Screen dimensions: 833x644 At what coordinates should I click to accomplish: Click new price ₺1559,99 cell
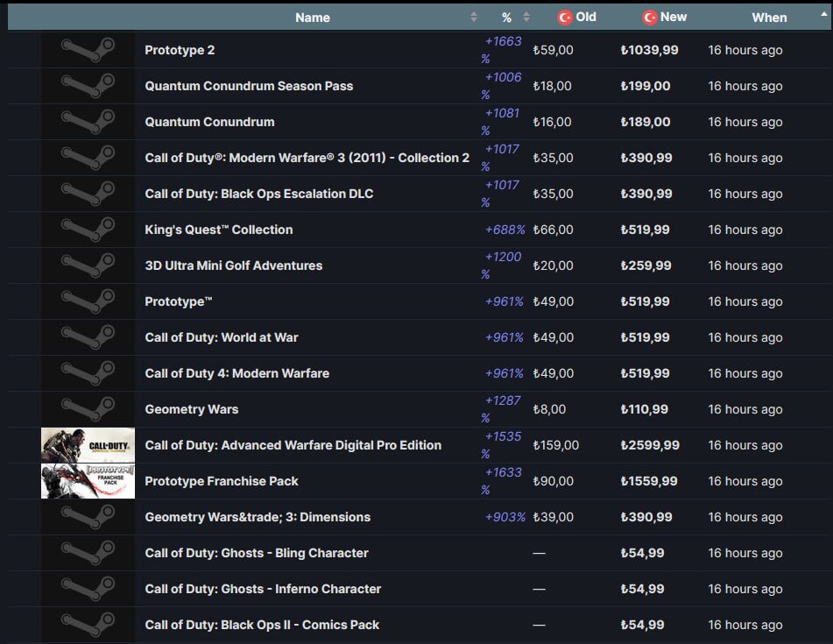pos(649,481)
